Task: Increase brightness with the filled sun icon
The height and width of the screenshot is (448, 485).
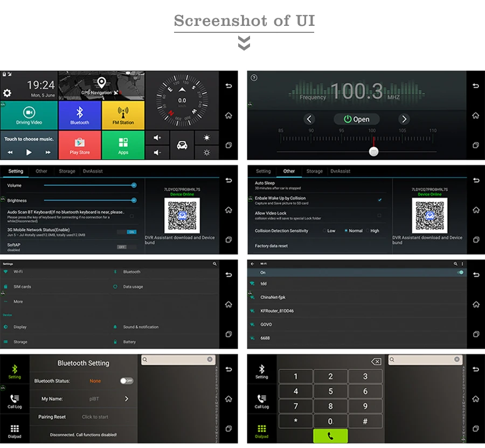Action: [206, 137]
